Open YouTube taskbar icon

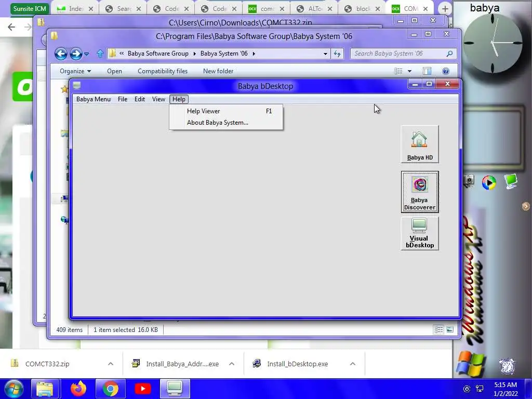pos(142,389)
